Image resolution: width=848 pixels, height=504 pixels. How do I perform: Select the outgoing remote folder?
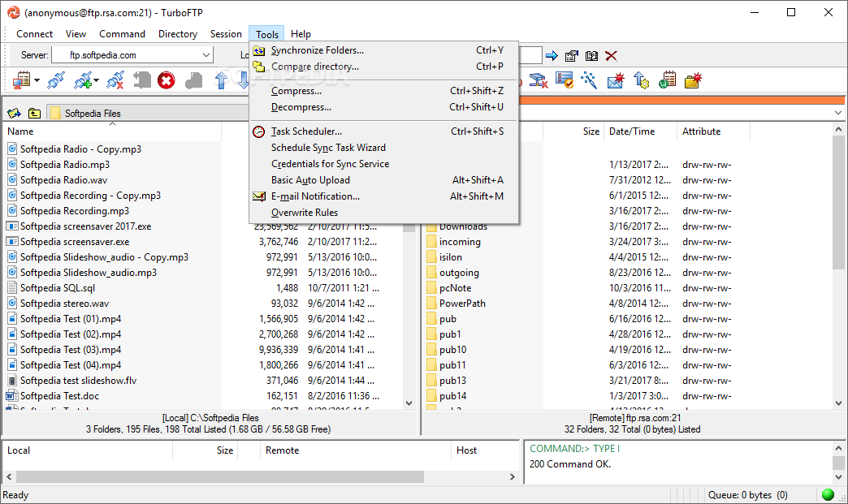(459, 273)
